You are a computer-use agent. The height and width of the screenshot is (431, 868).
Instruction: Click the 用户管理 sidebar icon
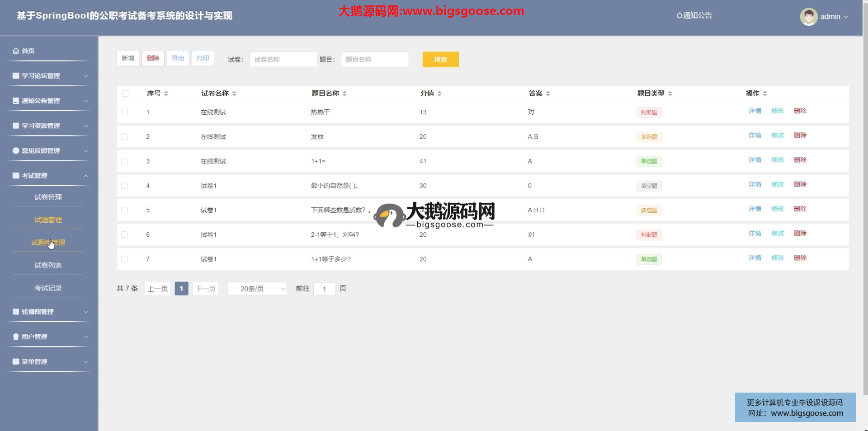coord(16,337)
